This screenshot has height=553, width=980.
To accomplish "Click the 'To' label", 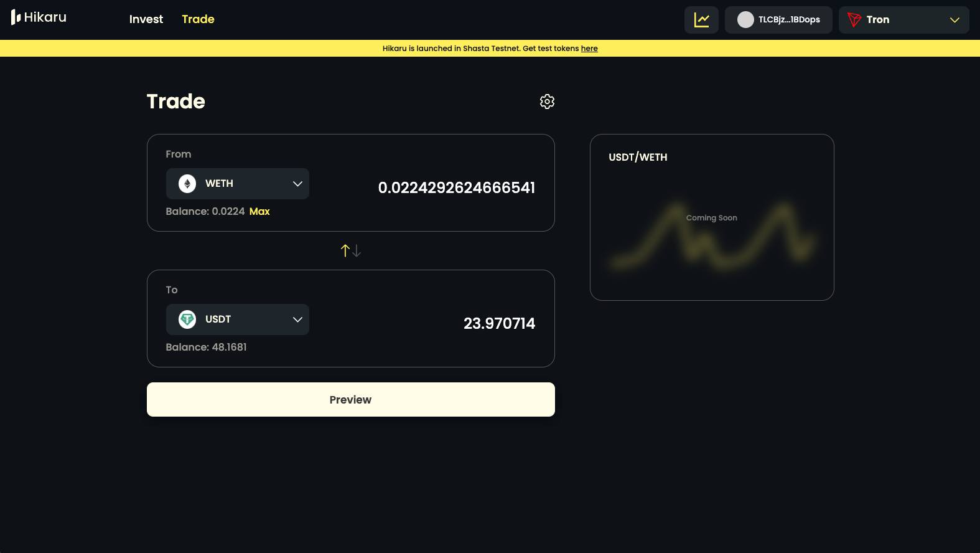I will click(172, 290).
